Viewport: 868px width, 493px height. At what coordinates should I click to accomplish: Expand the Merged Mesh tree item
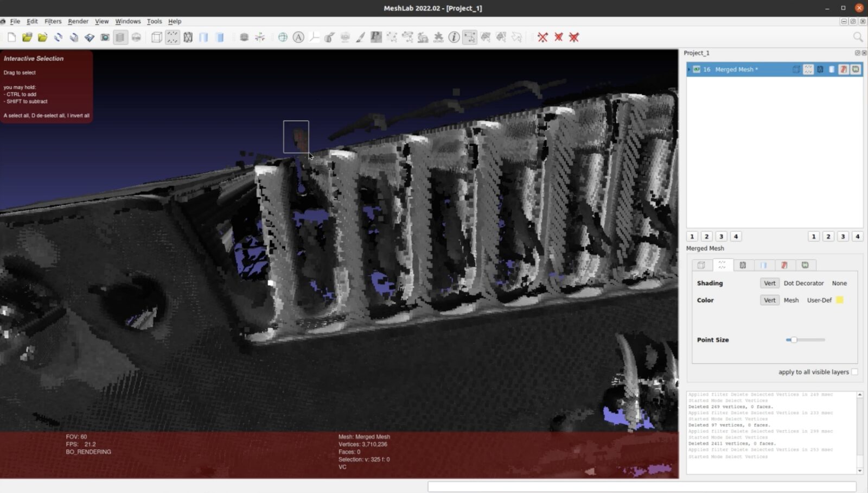[x=688, y=69]
